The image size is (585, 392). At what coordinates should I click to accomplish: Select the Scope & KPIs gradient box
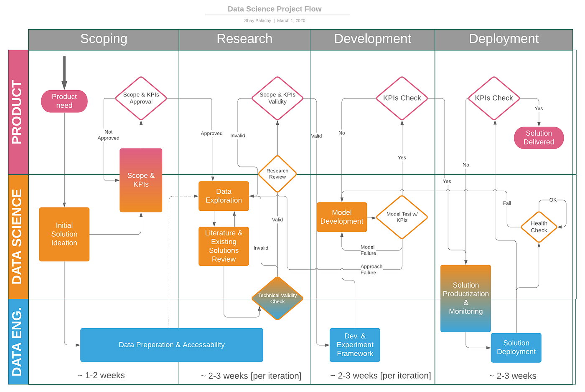[141, 180]
